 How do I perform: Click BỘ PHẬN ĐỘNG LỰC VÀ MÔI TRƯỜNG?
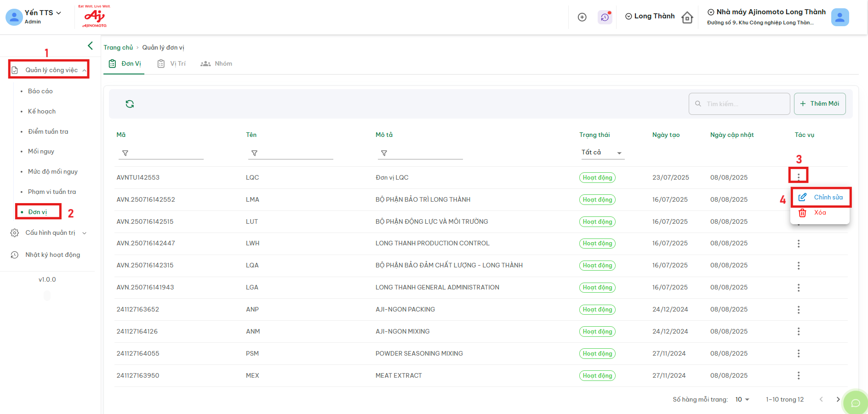432,221
